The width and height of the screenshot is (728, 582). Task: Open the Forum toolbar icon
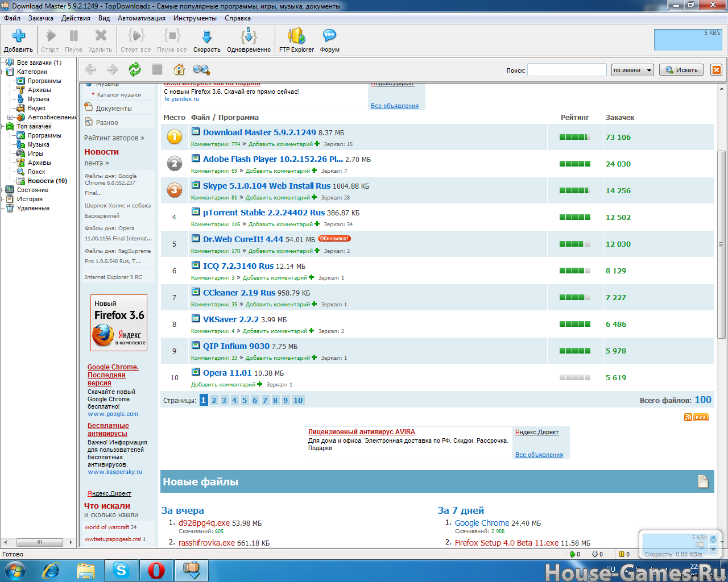tap(329, 36)
